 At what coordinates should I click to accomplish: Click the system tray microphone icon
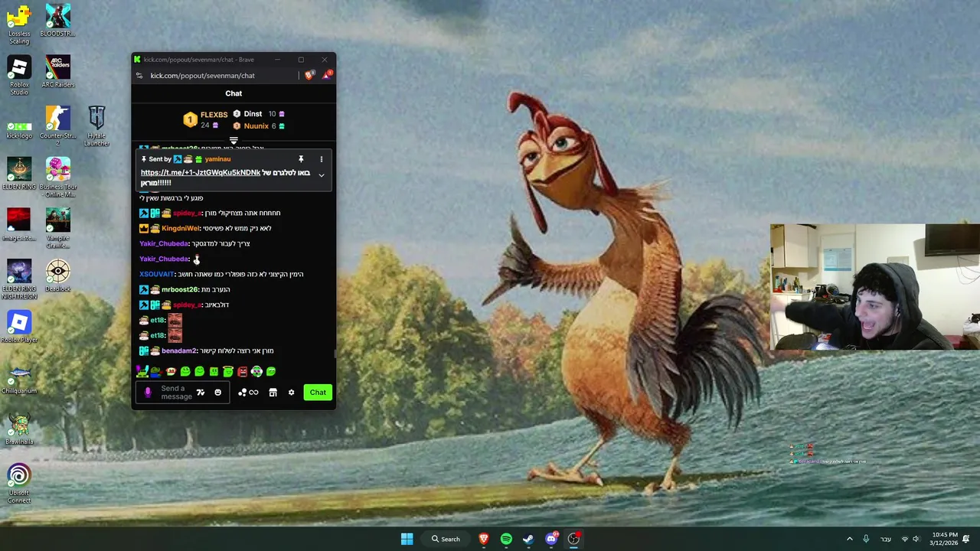click(866, 539)
